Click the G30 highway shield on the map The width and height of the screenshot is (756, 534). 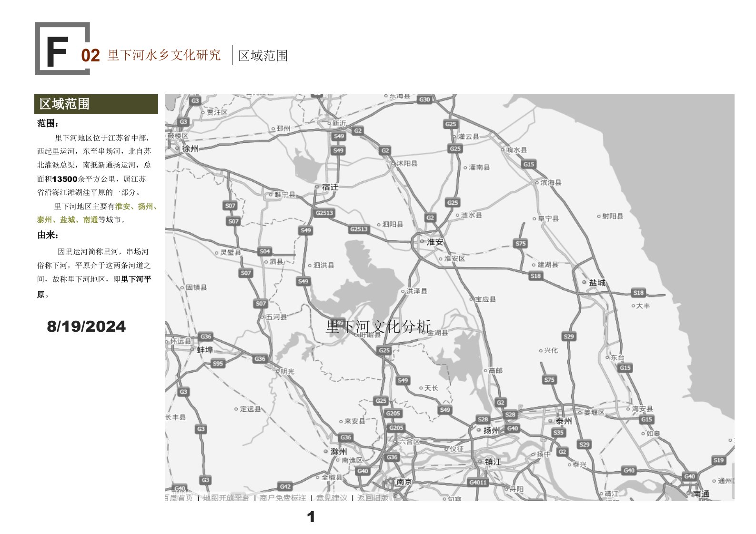click(x=424, y=100)
